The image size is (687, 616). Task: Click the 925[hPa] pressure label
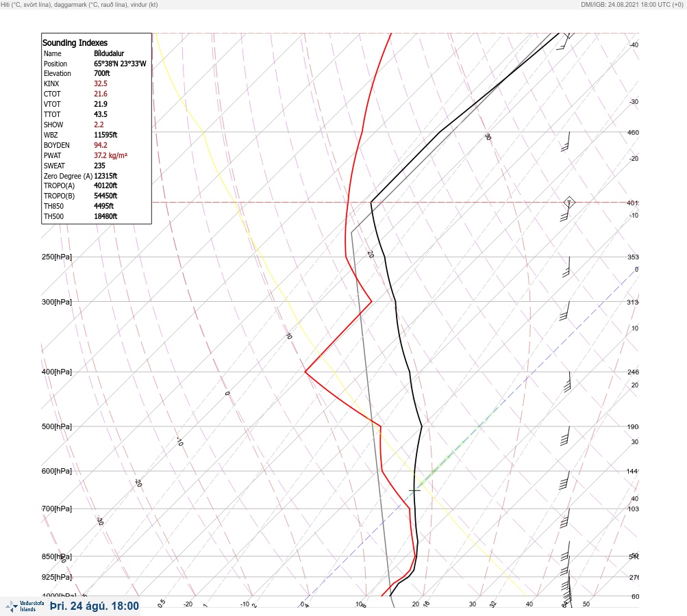point(57,577)
